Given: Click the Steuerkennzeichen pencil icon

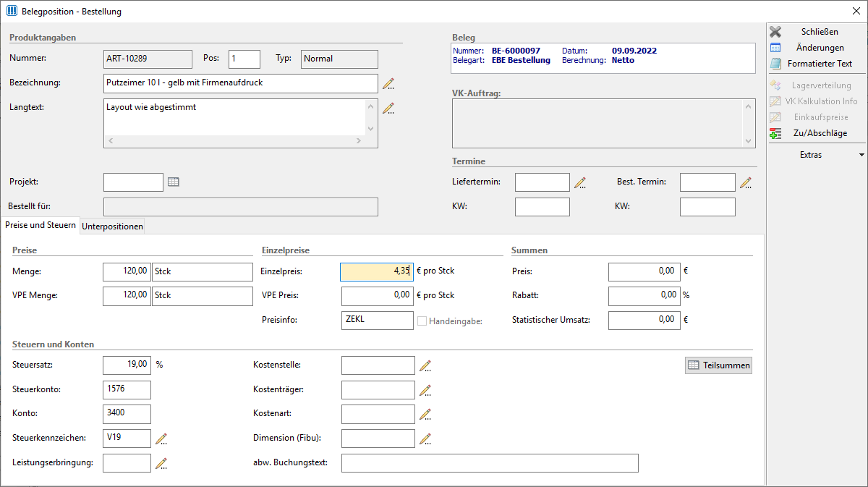Looking at the screenshot, I should 161,439.
